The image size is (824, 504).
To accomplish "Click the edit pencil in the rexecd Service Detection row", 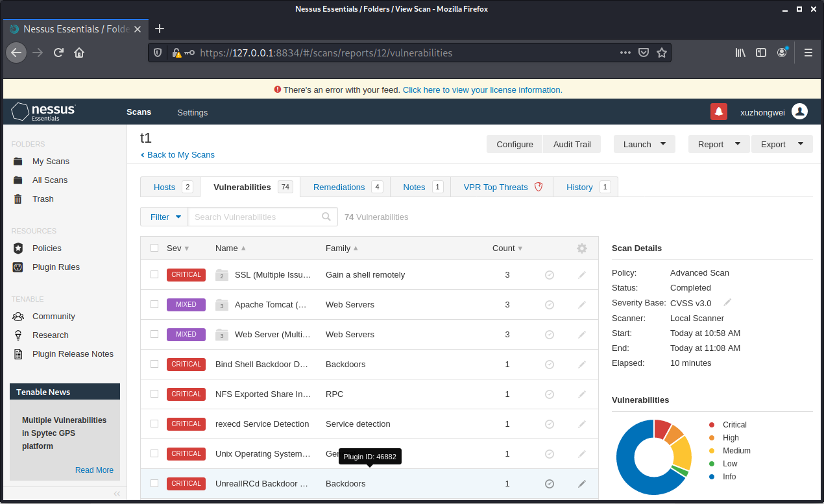I will pyautogui.click(x=582, y=424).
